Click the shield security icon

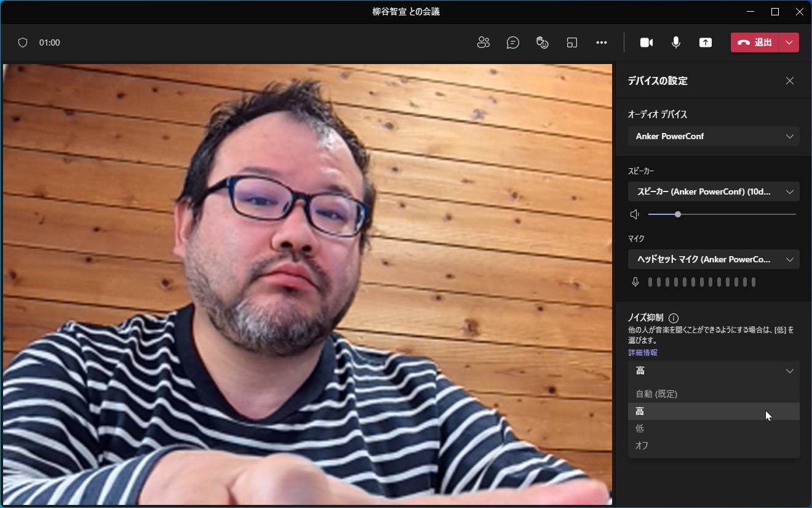(x=23, y=42)
